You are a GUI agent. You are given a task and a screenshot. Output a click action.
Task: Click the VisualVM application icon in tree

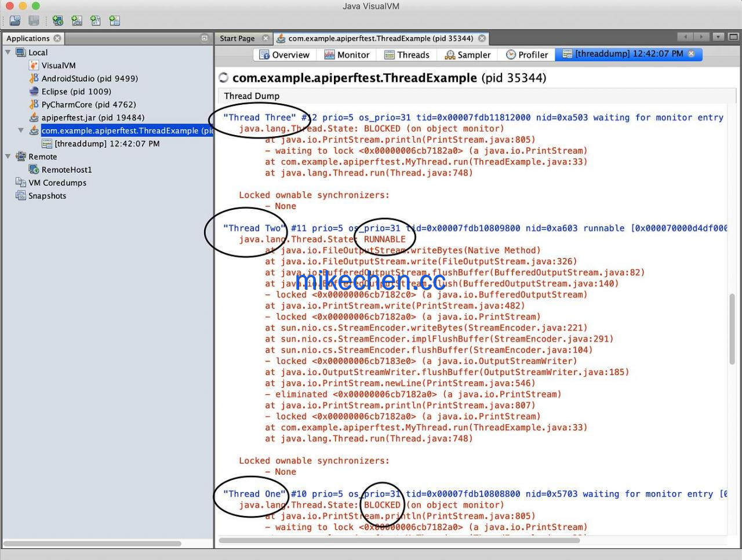(x=34, y=66)
